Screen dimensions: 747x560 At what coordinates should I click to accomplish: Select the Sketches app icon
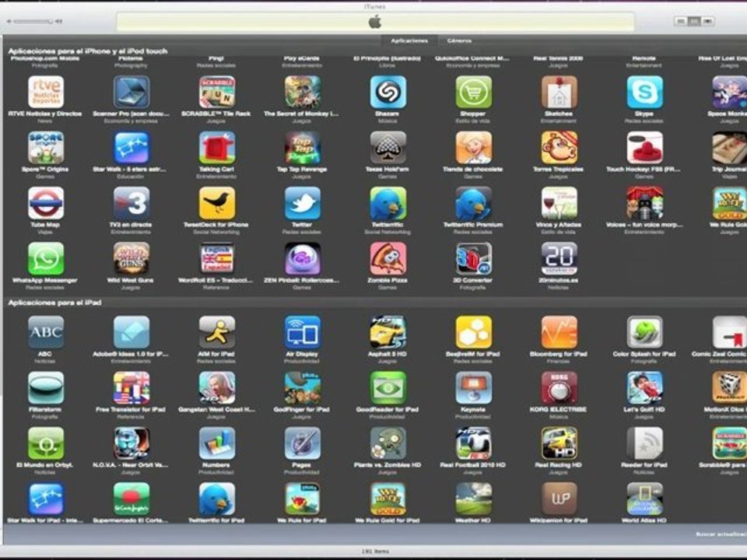(x=559, y=92)
